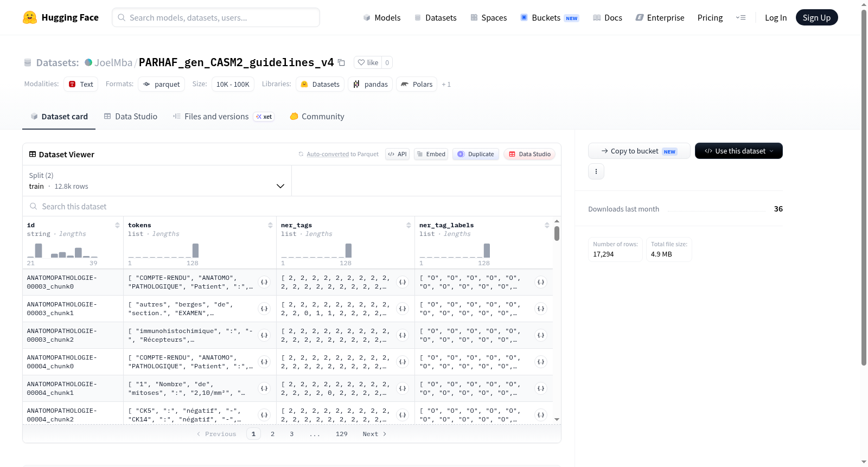The width and height of the screenshot is (868, 467).
Task: Sort the ner_tags column with arrows icon
Action: [x=409, y=225]
